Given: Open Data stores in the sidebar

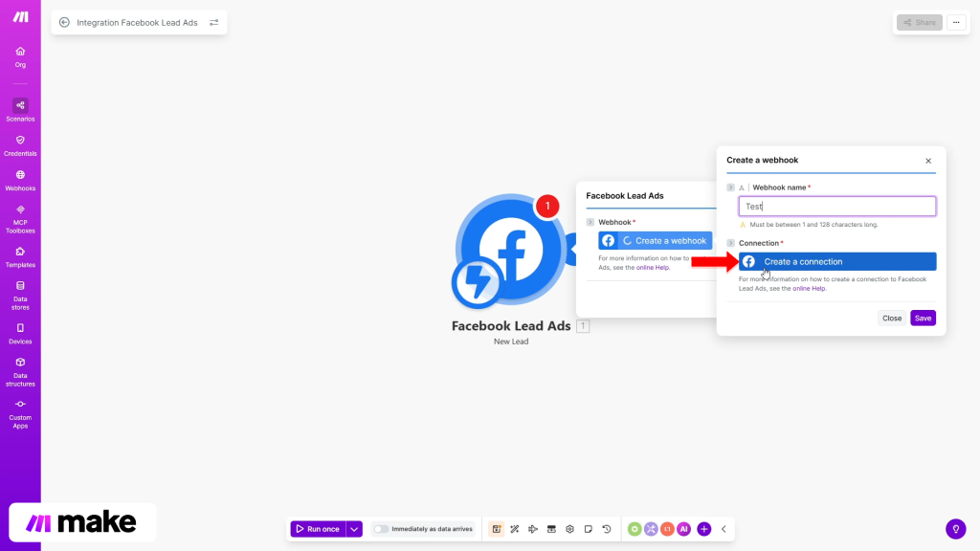Looking at the screenshot, I should [x=20, y=296].
